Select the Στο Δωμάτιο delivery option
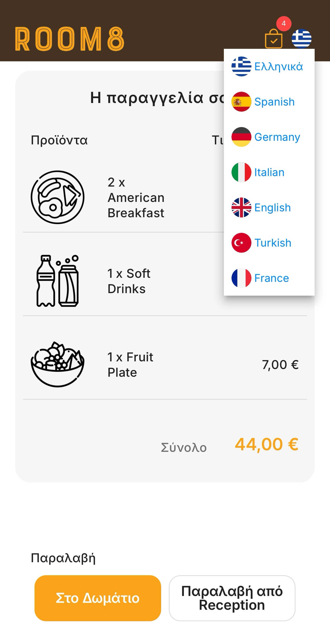330x644 pixels. [98, 598]
